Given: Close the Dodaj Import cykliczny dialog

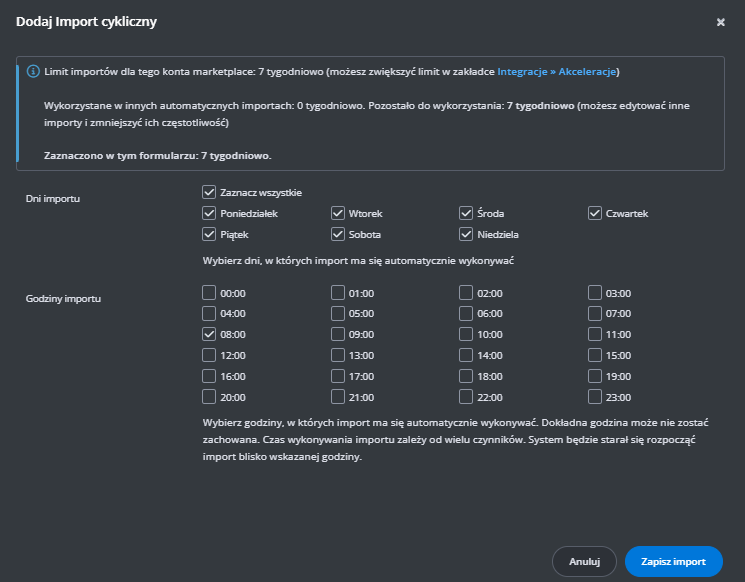Looking at the screenshot, I should [x=720, y=21].
